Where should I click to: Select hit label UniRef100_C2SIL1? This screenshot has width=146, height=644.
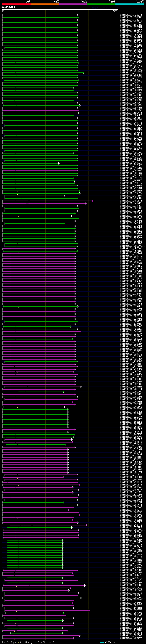[x=131, y=241]
